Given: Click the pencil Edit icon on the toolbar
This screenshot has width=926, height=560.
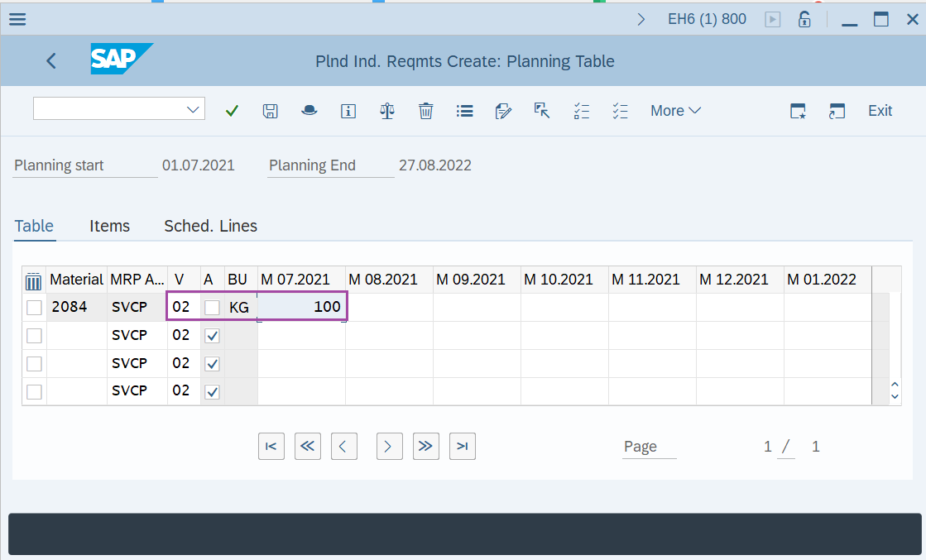Looking at the screenshot, I should pos(503,110).
